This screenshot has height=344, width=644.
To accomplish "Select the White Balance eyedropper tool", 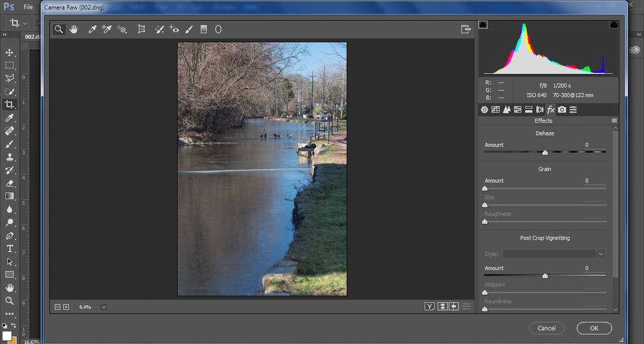I will coord(92,29).
